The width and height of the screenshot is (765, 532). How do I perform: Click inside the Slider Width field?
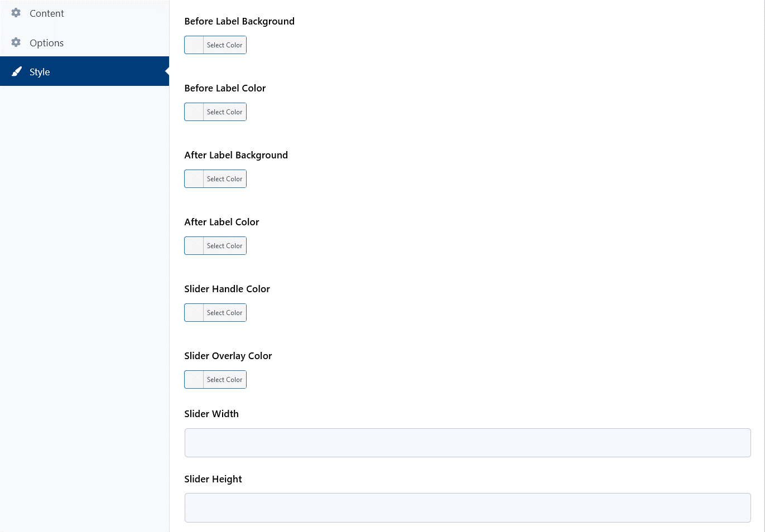(x=467, y=442)
